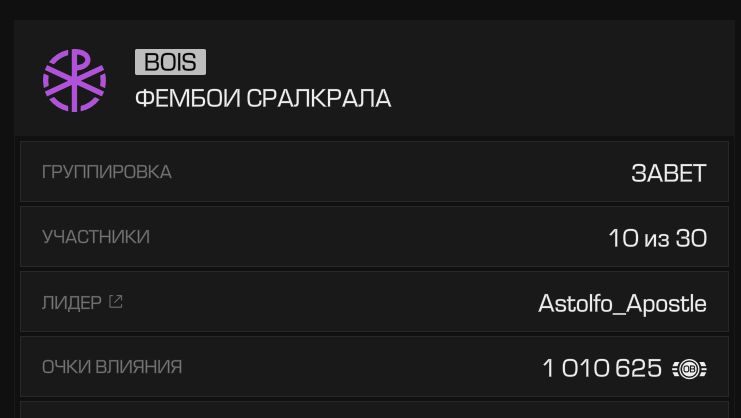This screenshot has width=741, height=418.
Task: Click empty middle of the ЛИДЕР row
Action: point(330,302)
